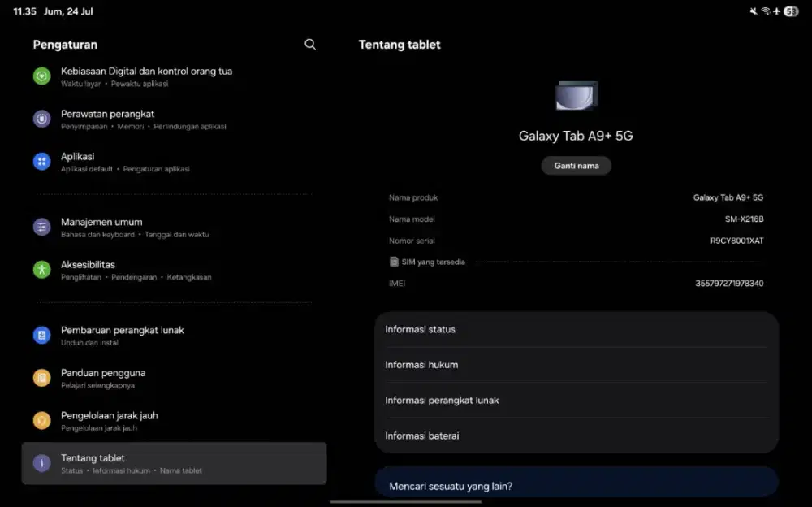
Task: Tap the Pengelolaan jarak jauh headset icon
Action: click(x=42, y=420)
